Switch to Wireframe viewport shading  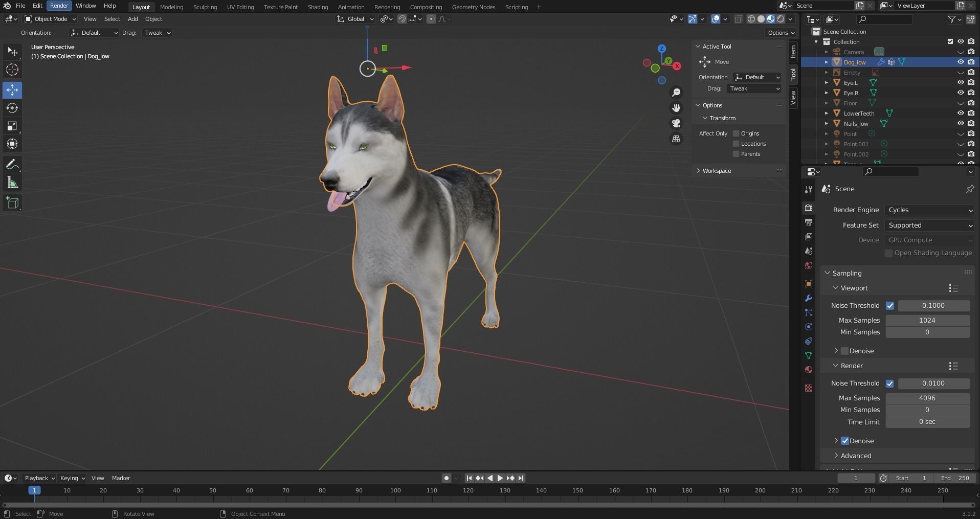(751, 19)
